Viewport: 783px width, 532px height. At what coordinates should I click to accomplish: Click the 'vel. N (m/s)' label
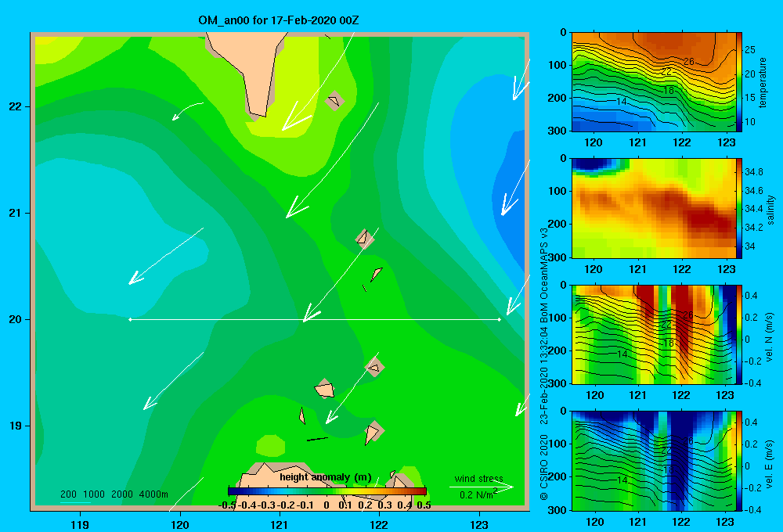click(x=770, y=337)
